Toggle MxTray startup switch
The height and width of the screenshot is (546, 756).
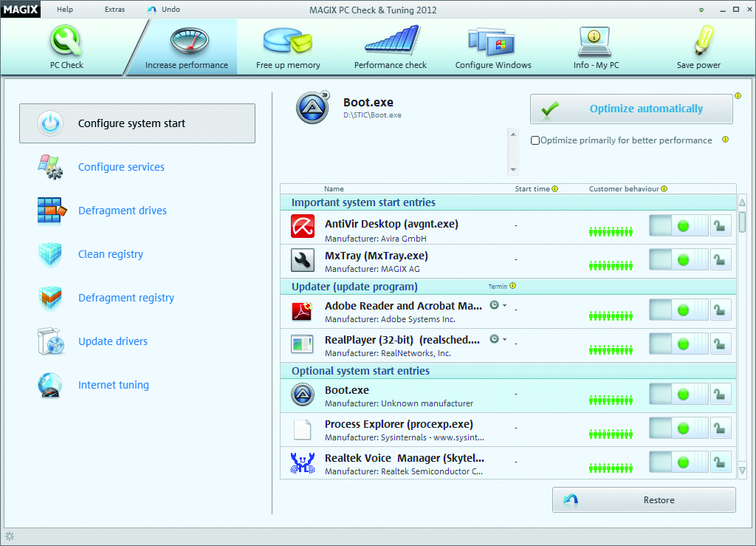coord(679,260)
